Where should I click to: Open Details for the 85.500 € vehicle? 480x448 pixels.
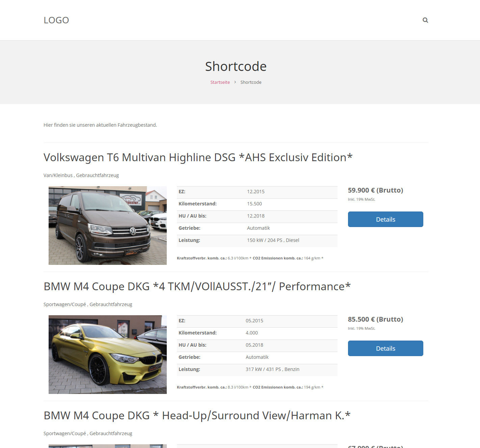(x=385, y=348)
